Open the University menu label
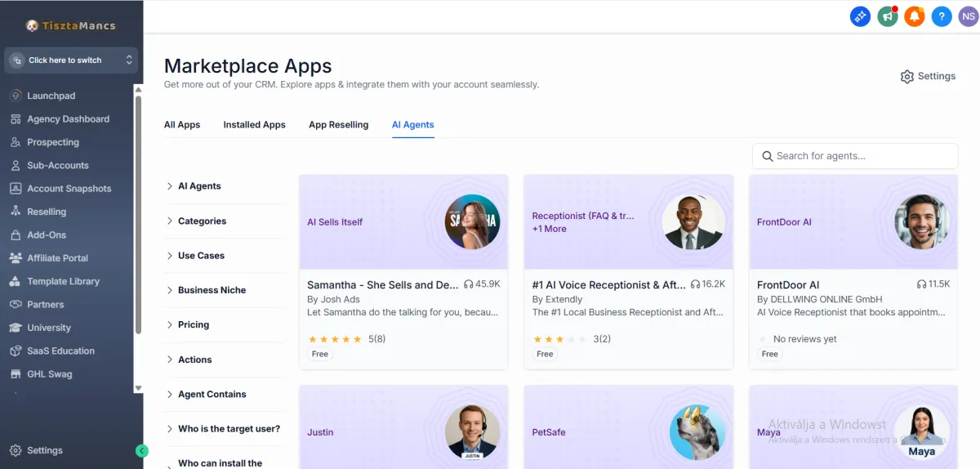The width and height of the screenshot is (980, 469). tap(49, 328)
